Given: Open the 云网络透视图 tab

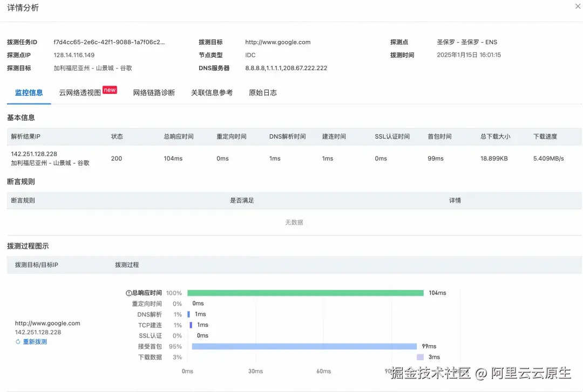Looking at the screenshot, I should pyautogui.click(x=80, y=93).
